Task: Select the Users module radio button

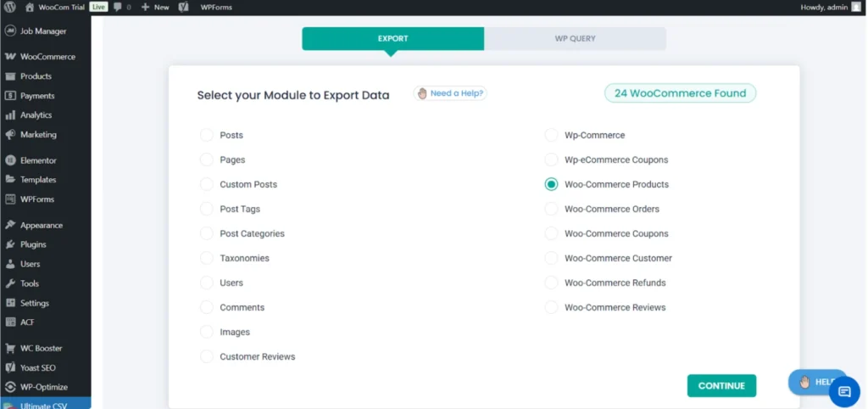Action: tap(207, 283)
